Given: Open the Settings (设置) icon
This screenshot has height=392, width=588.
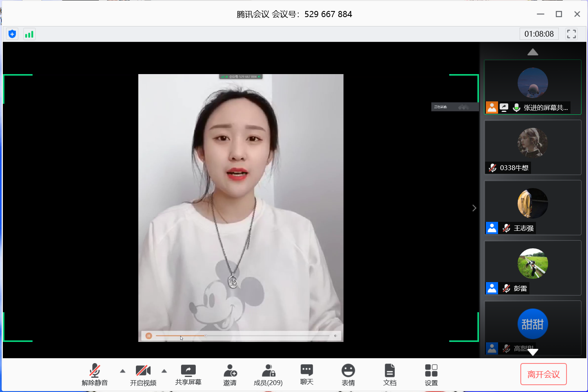Looking at the screenshot, I should 431,375.
